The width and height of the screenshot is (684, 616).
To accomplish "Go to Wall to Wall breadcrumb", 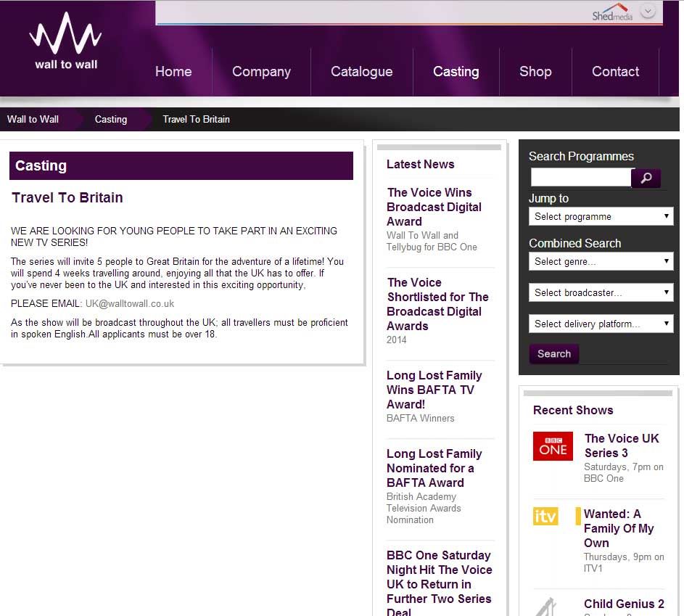I will tap(33, 119).
